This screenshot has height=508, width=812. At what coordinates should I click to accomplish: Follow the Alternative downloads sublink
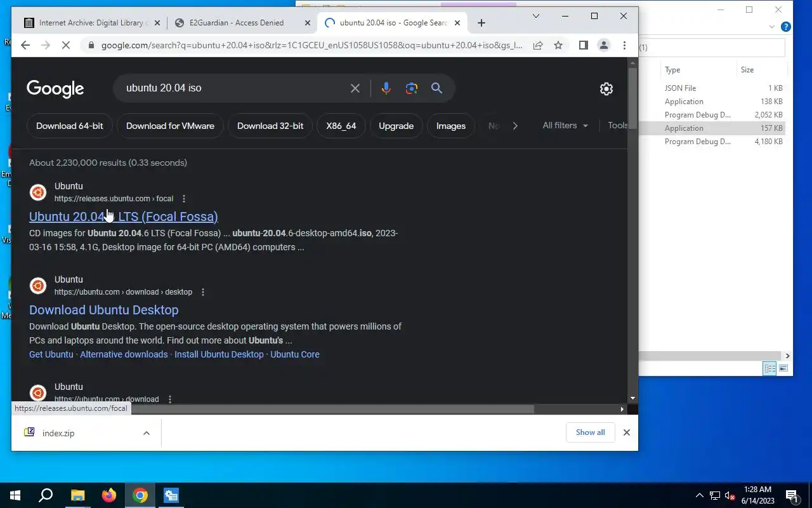124,354
